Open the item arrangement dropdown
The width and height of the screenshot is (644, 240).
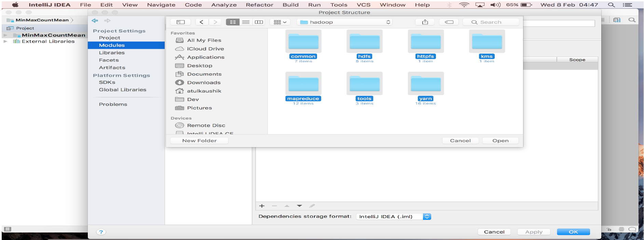(280, 22)
